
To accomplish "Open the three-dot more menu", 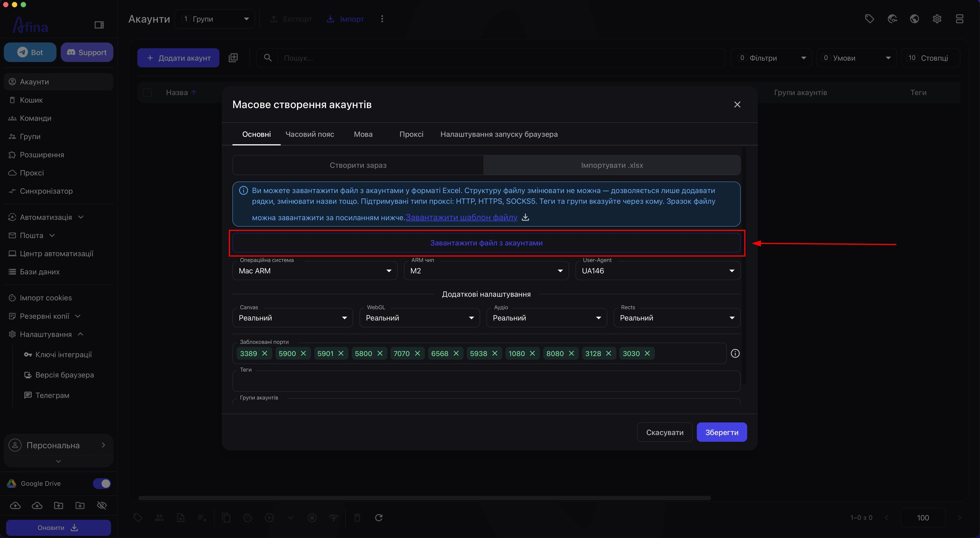I will [x=382, y=19].
